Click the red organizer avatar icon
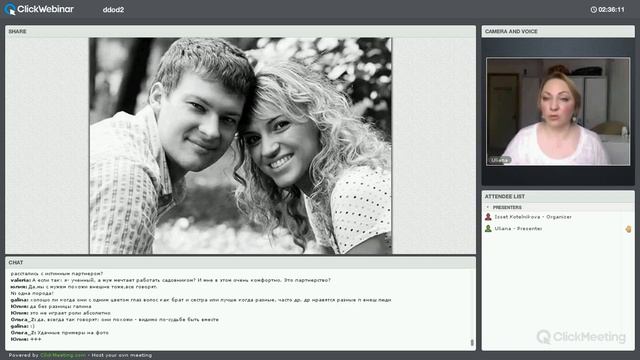 [x=488, y=217]
